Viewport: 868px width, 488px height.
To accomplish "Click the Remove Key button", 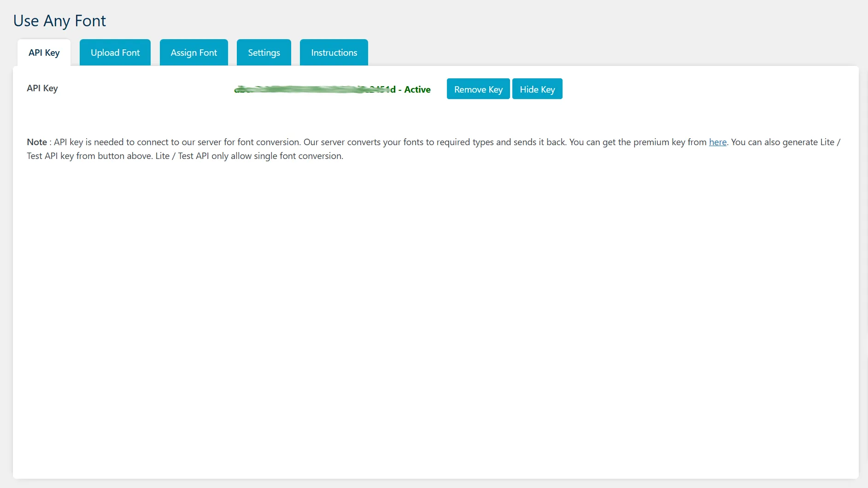I will click(478, 89).
